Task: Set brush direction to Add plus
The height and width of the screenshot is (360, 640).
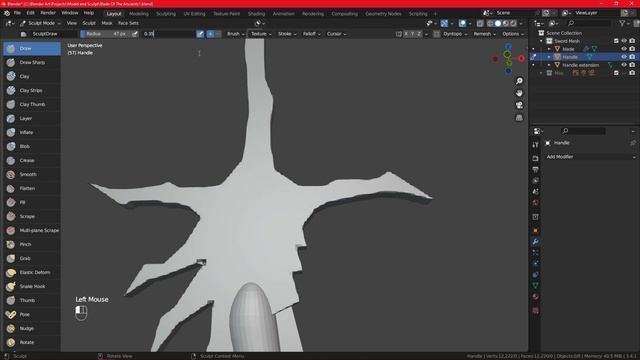Action: [210, 34]
